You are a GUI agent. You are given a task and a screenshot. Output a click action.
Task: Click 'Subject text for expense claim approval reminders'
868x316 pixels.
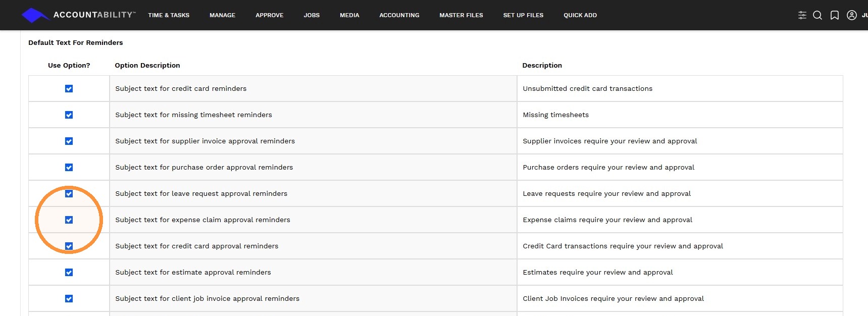tap(202, 220)
